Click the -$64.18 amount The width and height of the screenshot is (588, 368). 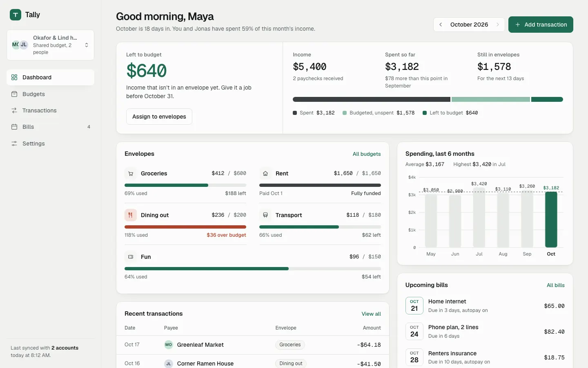(369, 345)
